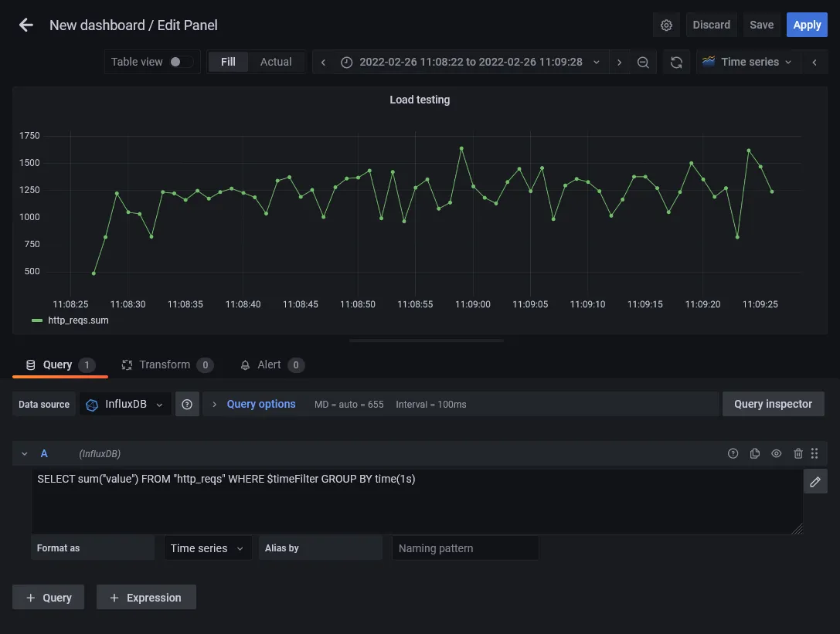The image size is (840, 634).
Task: Open the Time series visualization picker
Action: 746,62
